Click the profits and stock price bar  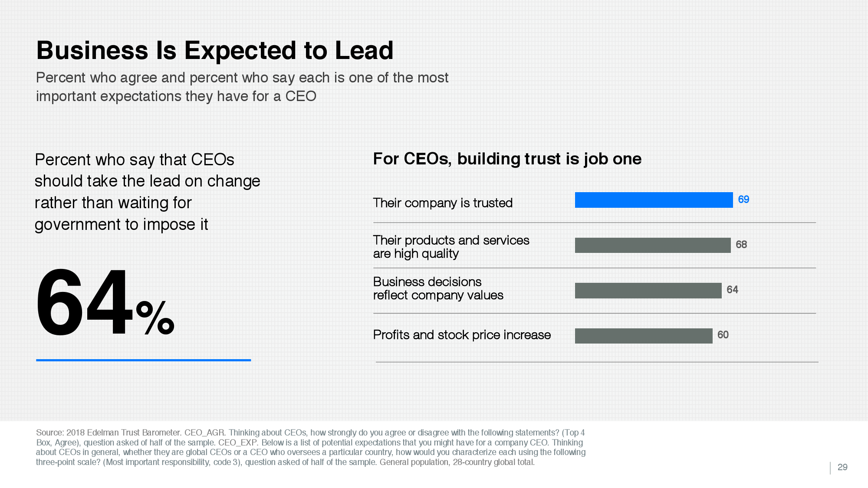click(644, 336)
